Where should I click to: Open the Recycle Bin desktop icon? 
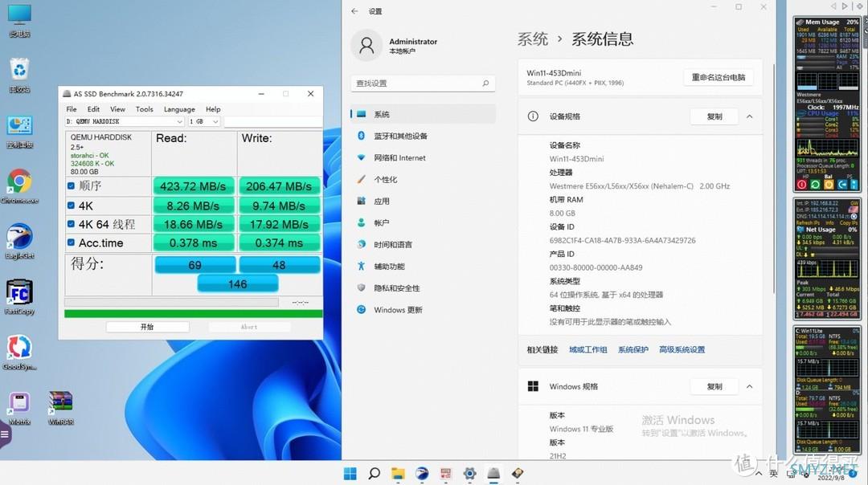point(19,75)
